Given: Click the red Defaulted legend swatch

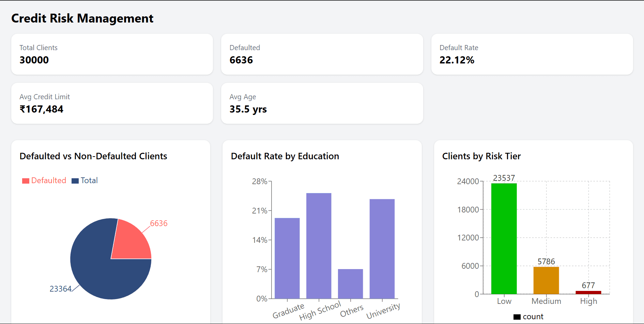Looking at the screenshot, I should tap(25, 180).
